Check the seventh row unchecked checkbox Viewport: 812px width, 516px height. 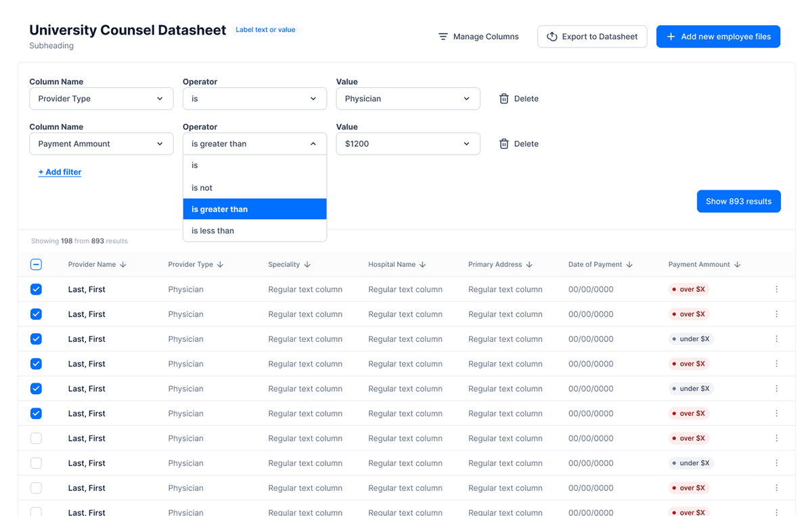pyautogui.click(x=37, y=438)
